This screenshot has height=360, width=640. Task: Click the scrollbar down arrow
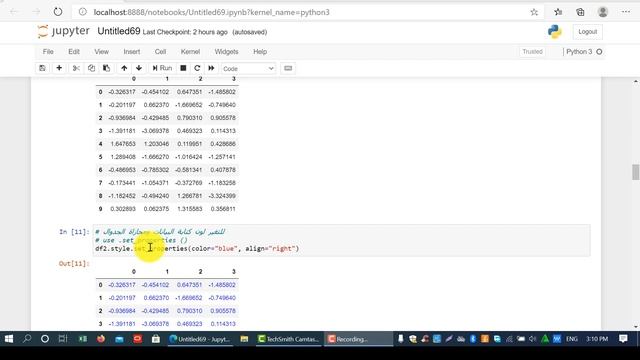[x=636, y=327]
